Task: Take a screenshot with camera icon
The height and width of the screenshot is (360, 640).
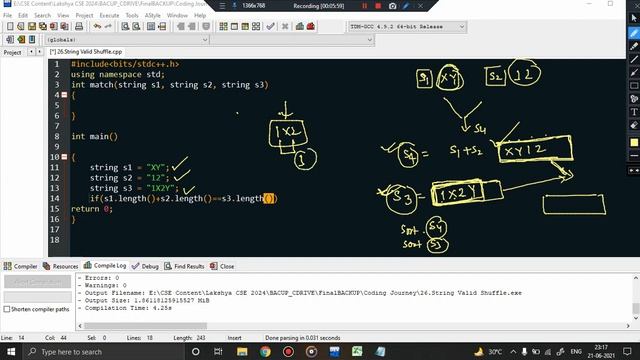Action: tap(392, 6)
